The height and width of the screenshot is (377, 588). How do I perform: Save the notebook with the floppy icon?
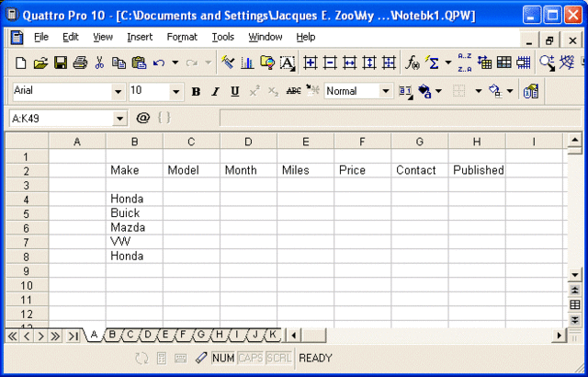click(x=61, y=63)
